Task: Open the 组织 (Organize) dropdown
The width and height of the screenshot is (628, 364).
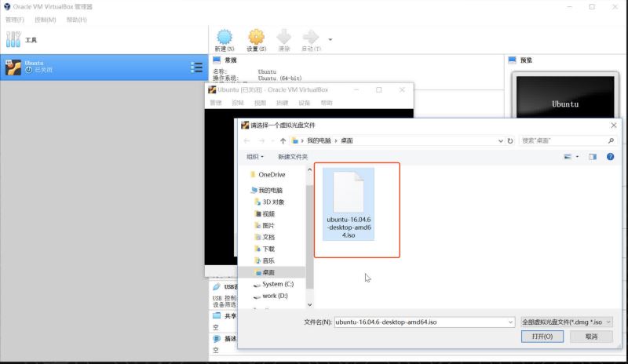Action: tap(257, 157)
